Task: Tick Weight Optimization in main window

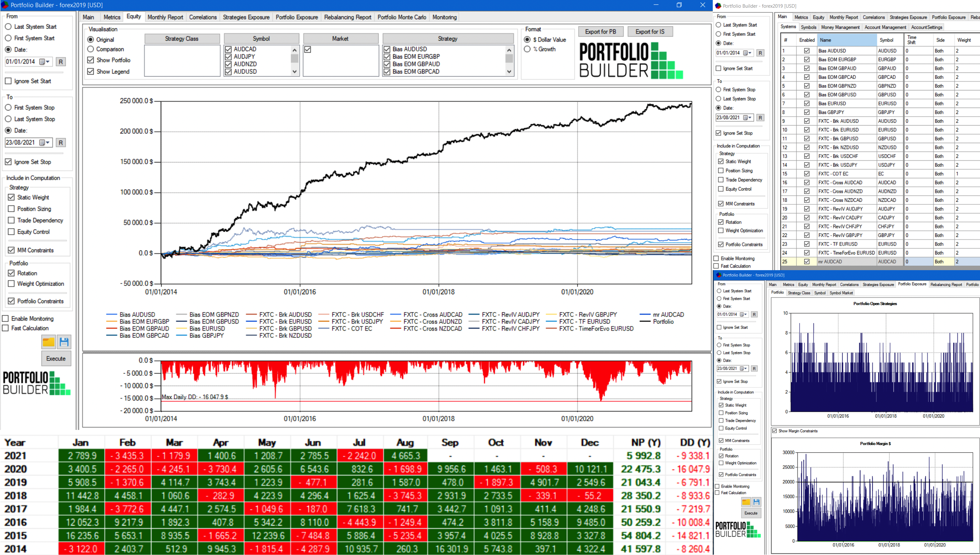Action: click(x=11, y=283)
